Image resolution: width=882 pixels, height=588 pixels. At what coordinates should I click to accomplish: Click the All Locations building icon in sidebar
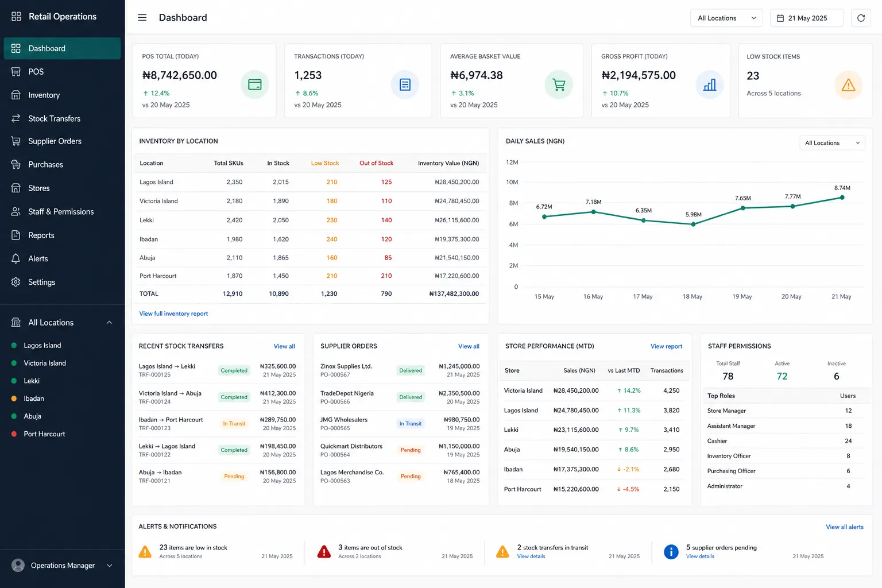[16, 323]
